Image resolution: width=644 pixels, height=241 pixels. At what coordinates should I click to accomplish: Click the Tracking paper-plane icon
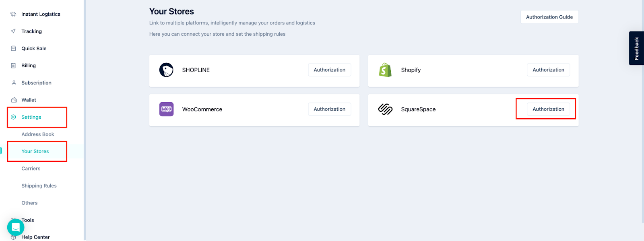[x=13, y=31]
